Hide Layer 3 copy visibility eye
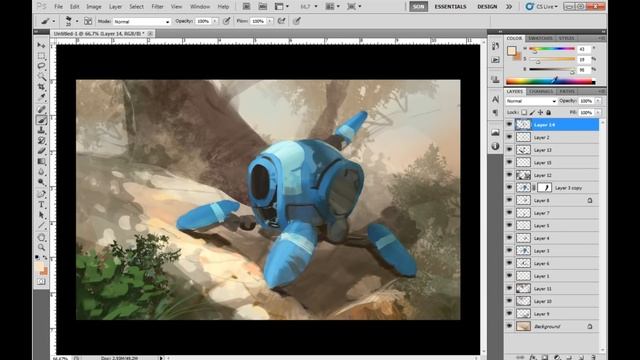The image size is (640, 360). [x=509, y=187]
